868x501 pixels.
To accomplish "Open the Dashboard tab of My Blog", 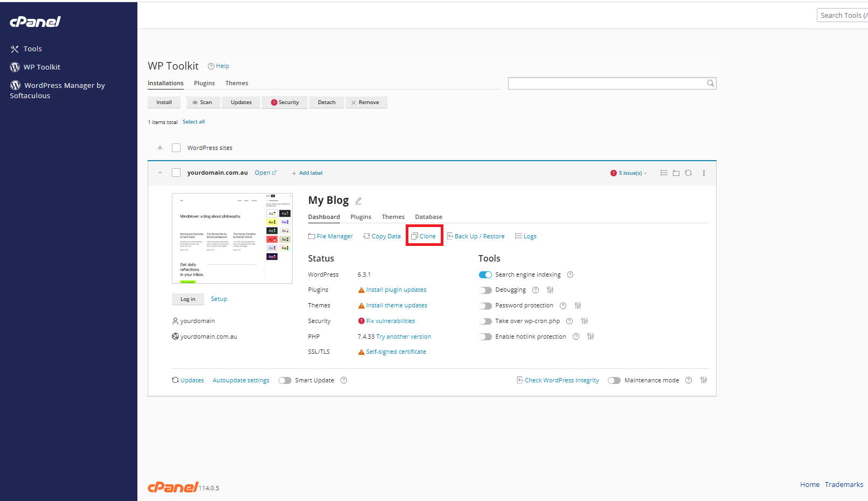I will (x=324, y=217).
